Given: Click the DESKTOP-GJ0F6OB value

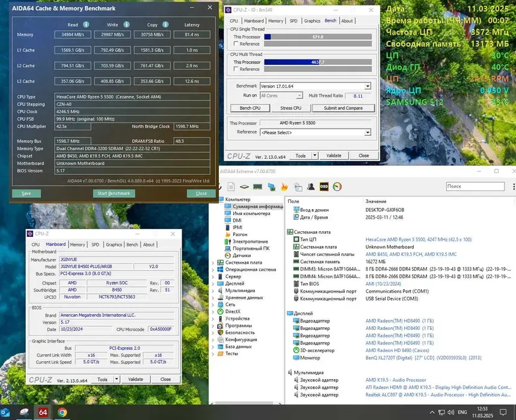Looking at the screenshot, I should (x=385, y=210).
